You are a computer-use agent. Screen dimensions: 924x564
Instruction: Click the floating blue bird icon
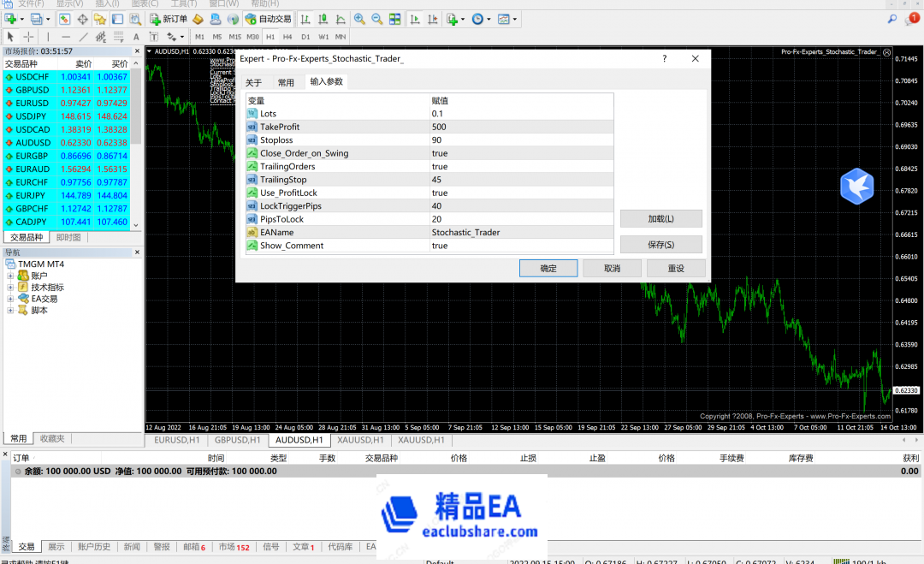[856, 187]
